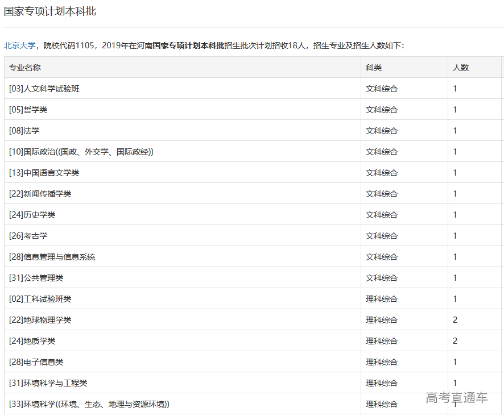Select the [31]公共管理类 major cell
This screenshot has height=420, width=504.
pyautogui.click(x=36, y=278)
